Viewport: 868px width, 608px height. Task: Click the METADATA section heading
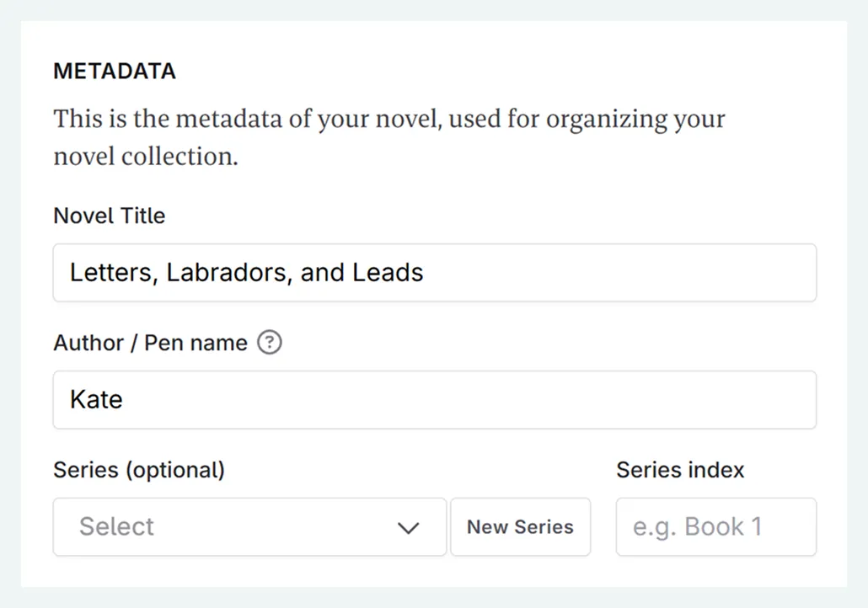(115, 71)
